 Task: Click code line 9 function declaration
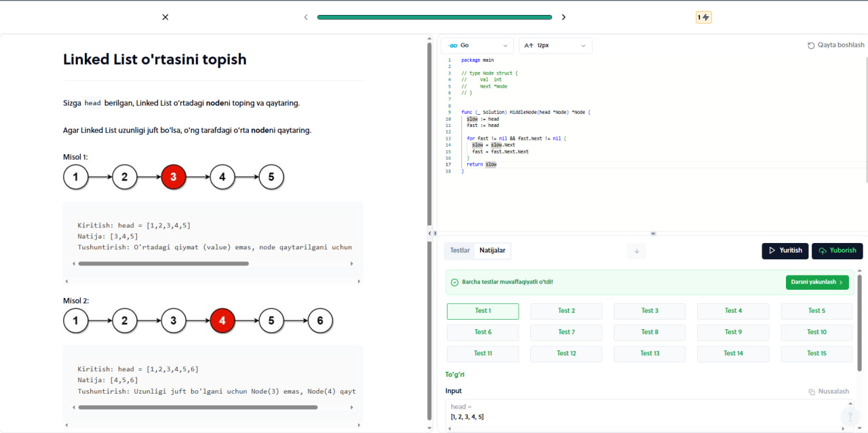(x=526, y=112)
